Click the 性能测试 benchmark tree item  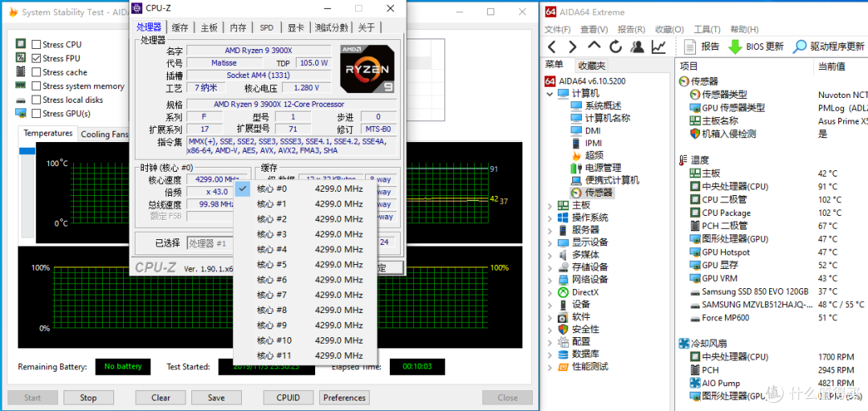(583, 366)
